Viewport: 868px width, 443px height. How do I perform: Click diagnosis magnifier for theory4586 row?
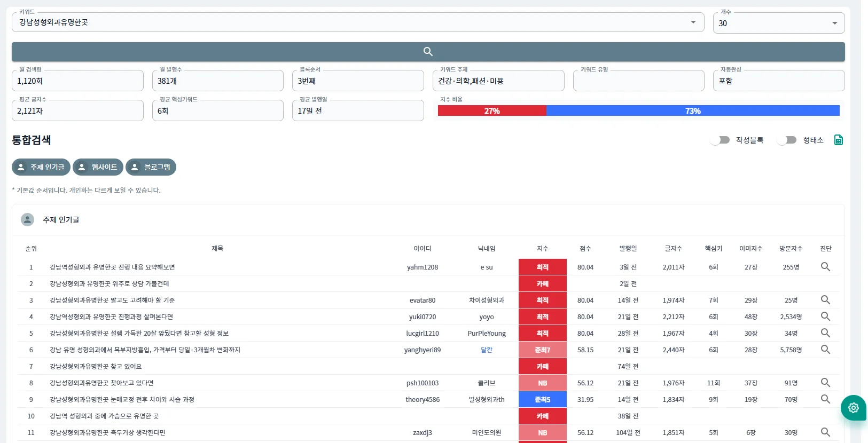(825, 399)
